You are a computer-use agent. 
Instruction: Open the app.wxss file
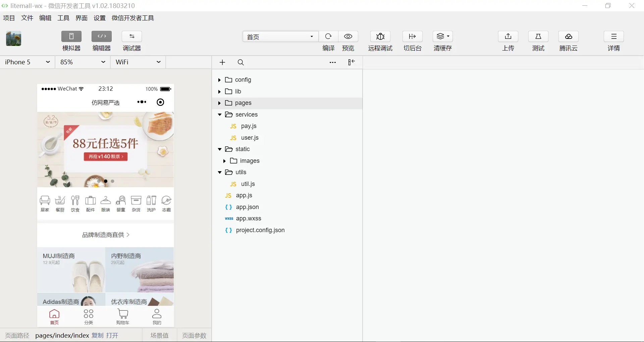(x=287, y=218)
